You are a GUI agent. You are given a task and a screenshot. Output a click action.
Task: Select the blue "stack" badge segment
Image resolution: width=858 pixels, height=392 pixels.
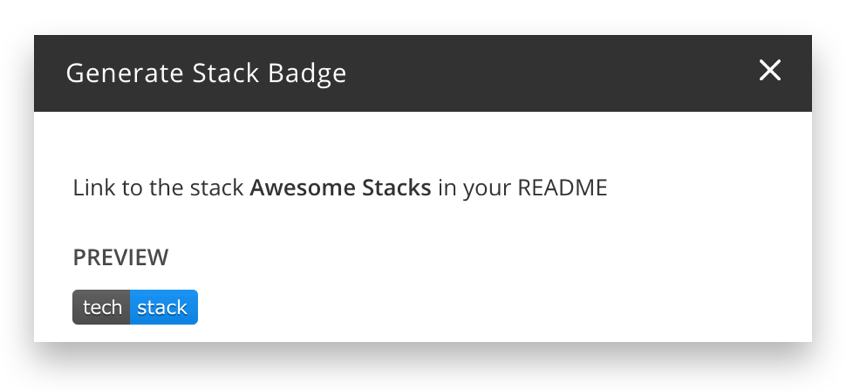164,307
